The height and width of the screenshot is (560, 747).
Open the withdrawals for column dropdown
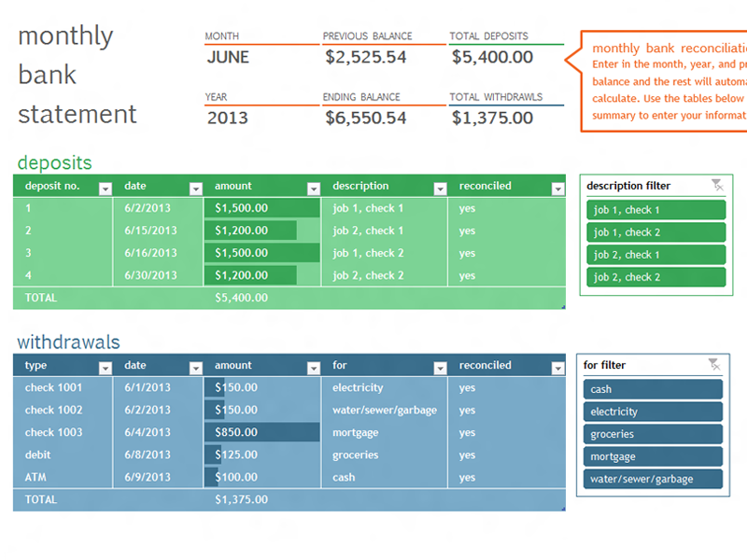tap(440, 368)
